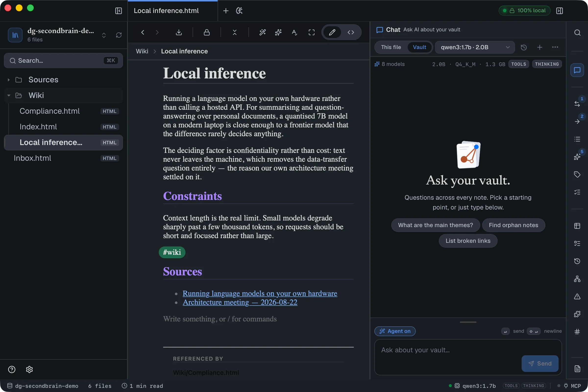Switch to edit mode pencil toggle
Viewport: 588px width, 392px height.
(332, 32)
